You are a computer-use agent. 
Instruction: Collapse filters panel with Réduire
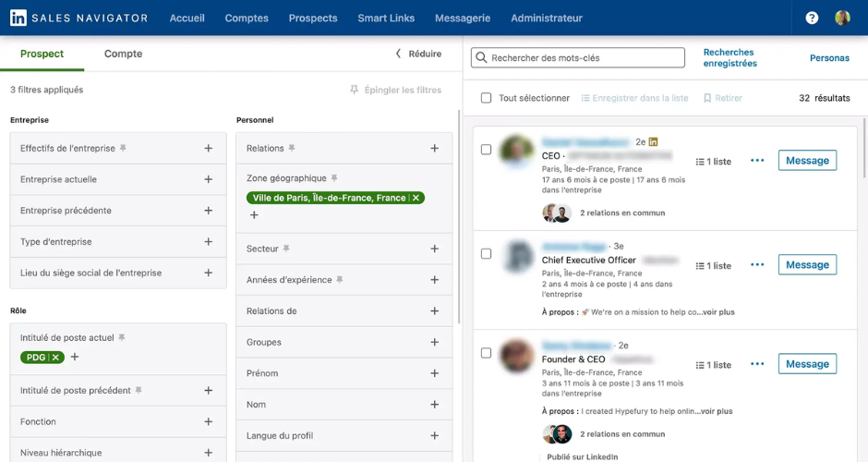tap(418, 54)
